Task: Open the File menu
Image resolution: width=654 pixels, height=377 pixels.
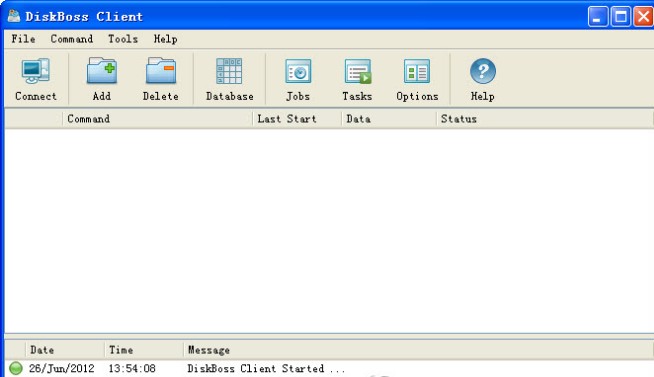Action: [23, 39]
